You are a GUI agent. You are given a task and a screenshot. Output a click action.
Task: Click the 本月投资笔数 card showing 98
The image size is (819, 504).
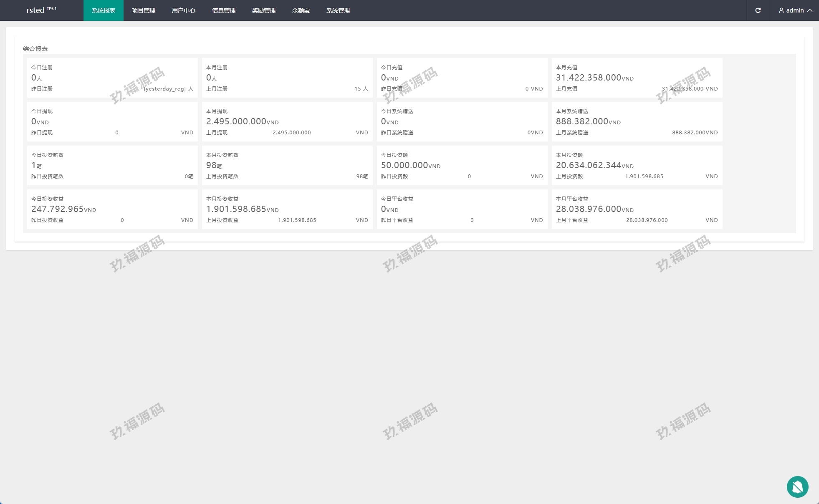point(287,165)
